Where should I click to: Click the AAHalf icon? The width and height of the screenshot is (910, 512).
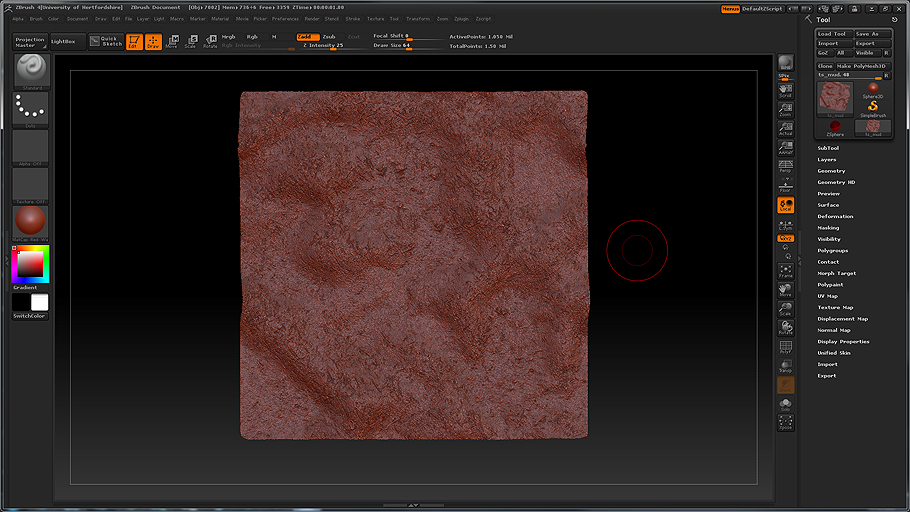785,148
